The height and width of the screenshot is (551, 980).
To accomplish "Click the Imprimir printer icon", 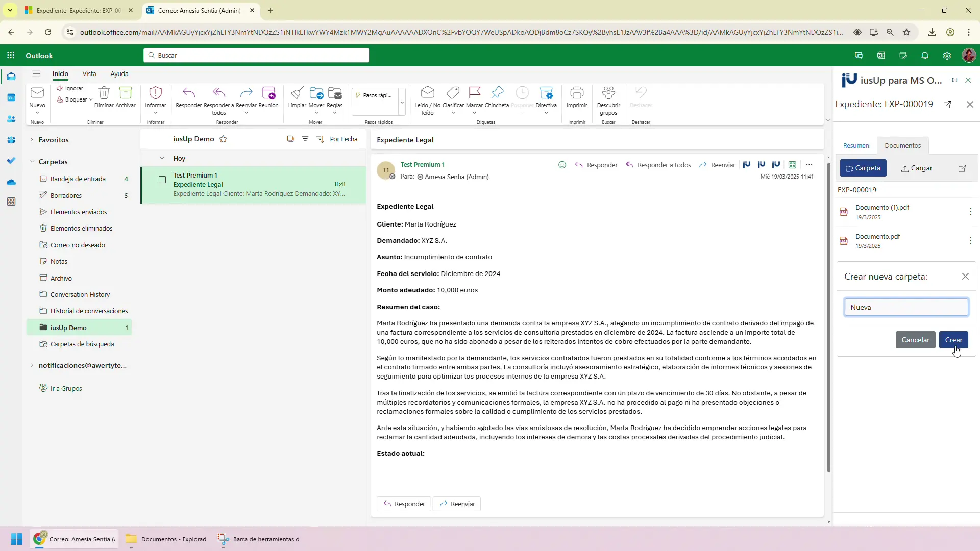I will 577,93.
